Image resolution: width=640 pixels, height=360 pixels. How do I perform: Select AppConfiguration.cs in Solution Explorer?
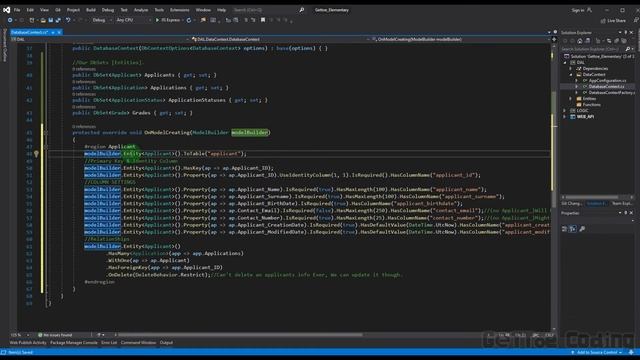(607, 80)
